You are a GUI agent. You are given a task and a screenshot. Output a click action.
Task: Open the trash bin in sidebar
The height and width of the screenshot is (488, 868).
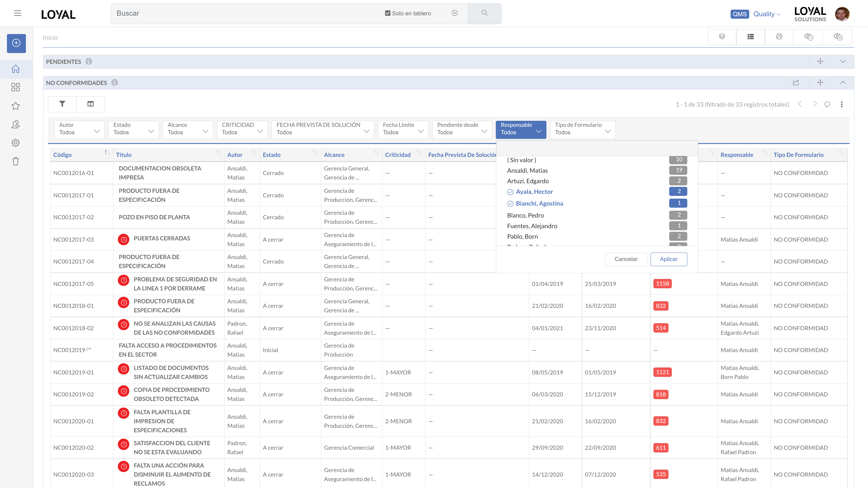point(15,161)
